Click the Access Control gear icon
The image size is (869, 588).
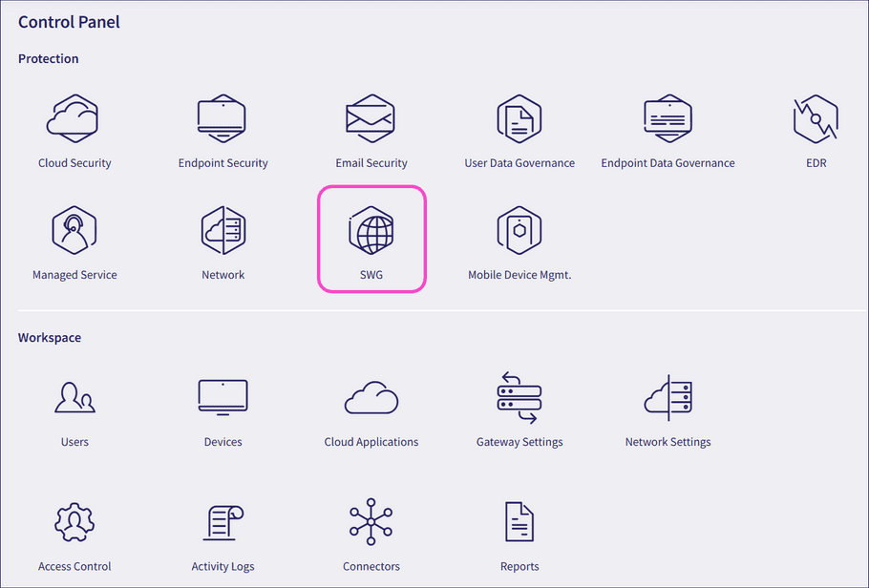click(74, 522)
